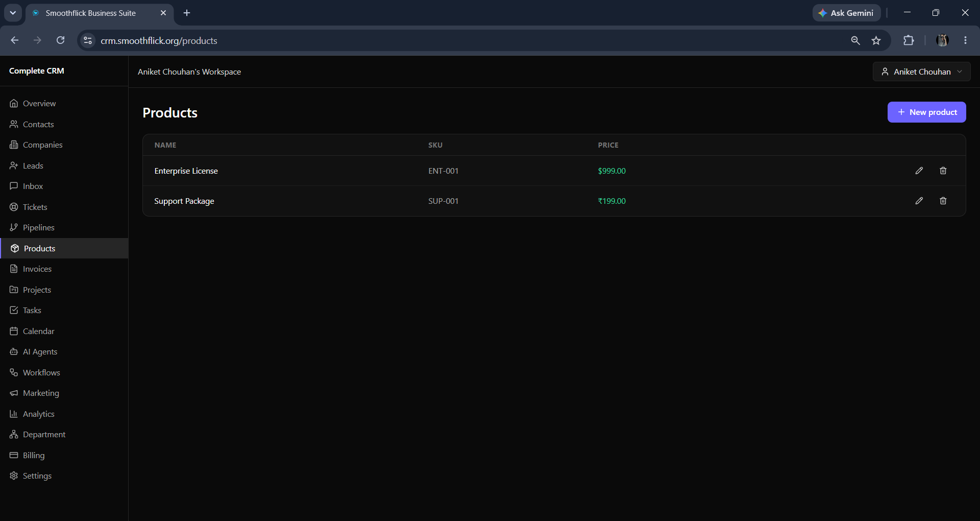Click the Products page heading
The image size is (980, 521).
[170, 112]
